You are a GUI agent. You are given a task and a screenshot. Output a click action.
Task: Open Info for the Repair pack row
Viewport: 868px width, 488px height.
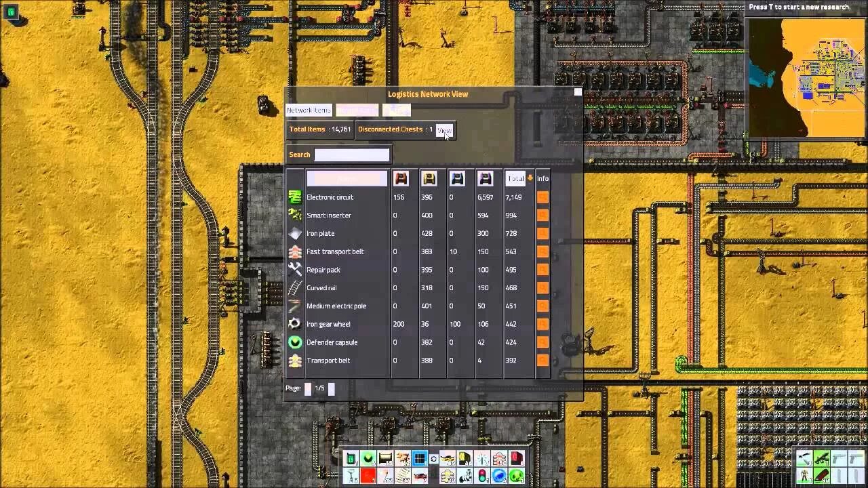coord(542,270)
